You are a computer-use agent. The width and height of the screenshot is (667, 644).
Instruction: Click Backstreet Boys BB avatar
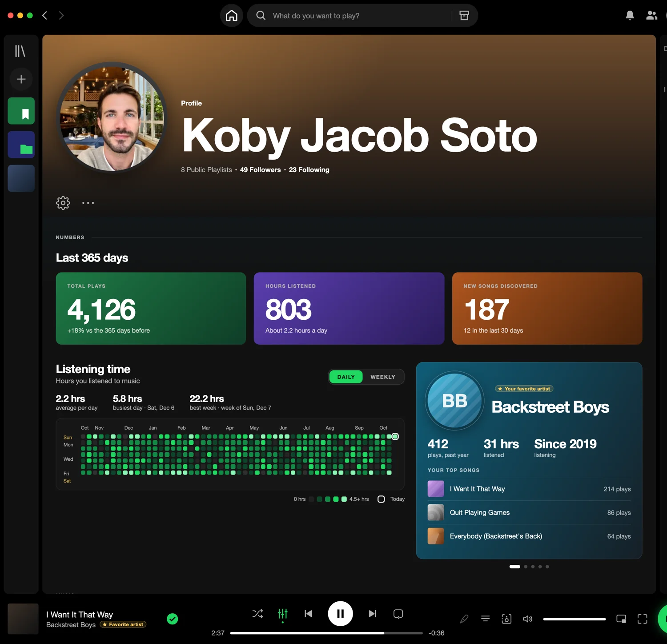[454, 401]
